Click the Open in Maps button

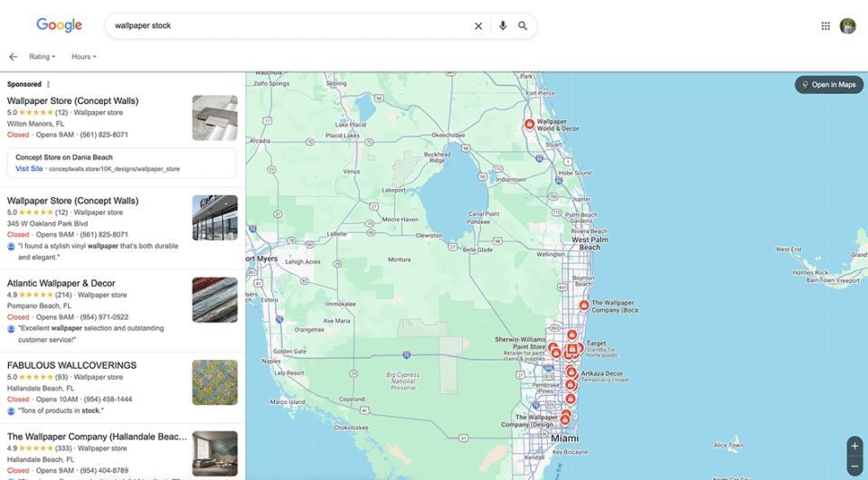tap(827, 85)
